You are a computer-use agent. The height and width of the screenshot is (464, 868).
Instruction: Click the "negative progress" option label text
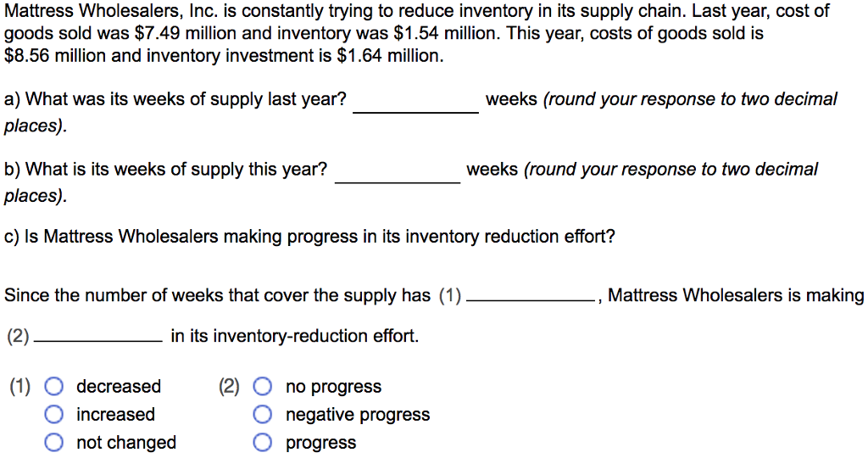[x=358, y=415]
